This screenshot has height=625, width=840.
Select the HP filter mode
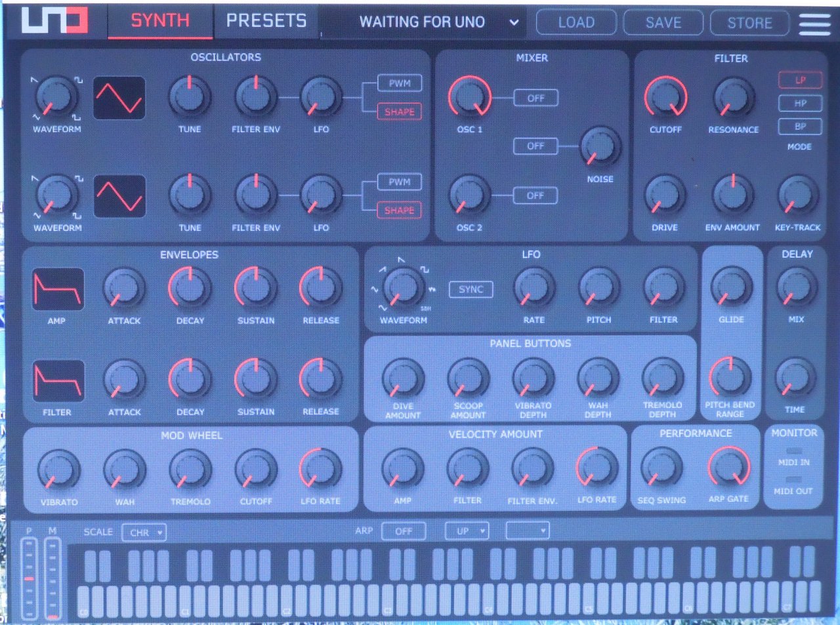pos(800,104)
